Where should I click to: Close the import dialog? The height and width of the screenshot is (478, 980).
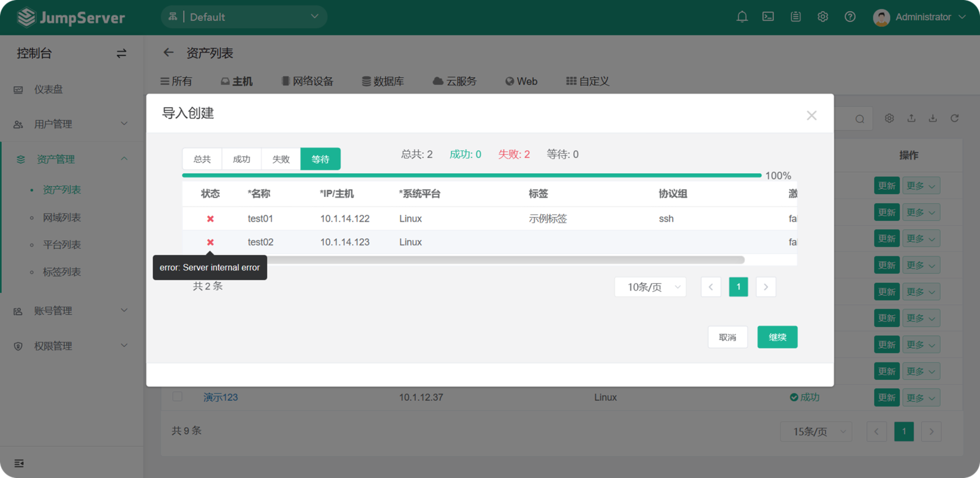tap(812, 115)
